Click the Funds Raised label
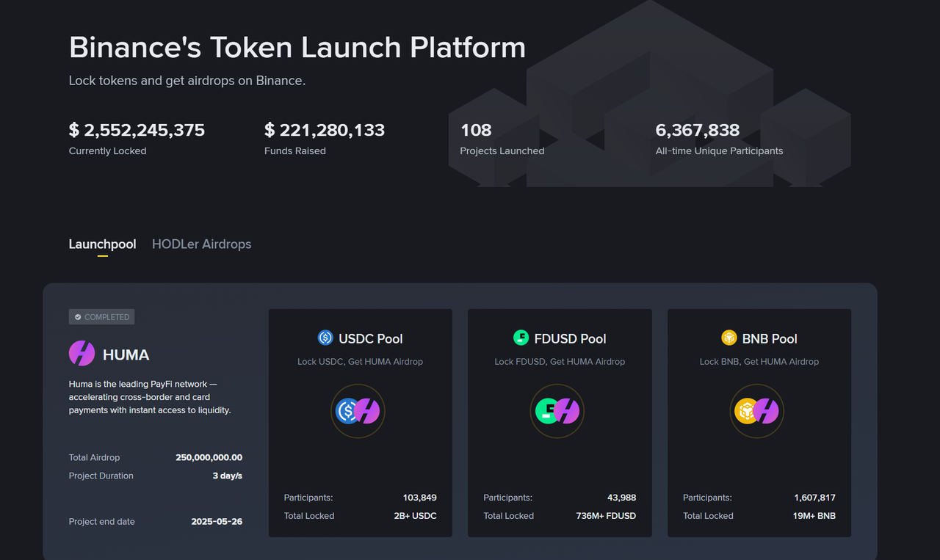940x560 pixels. pyautogui.click(x=295, y=151)
